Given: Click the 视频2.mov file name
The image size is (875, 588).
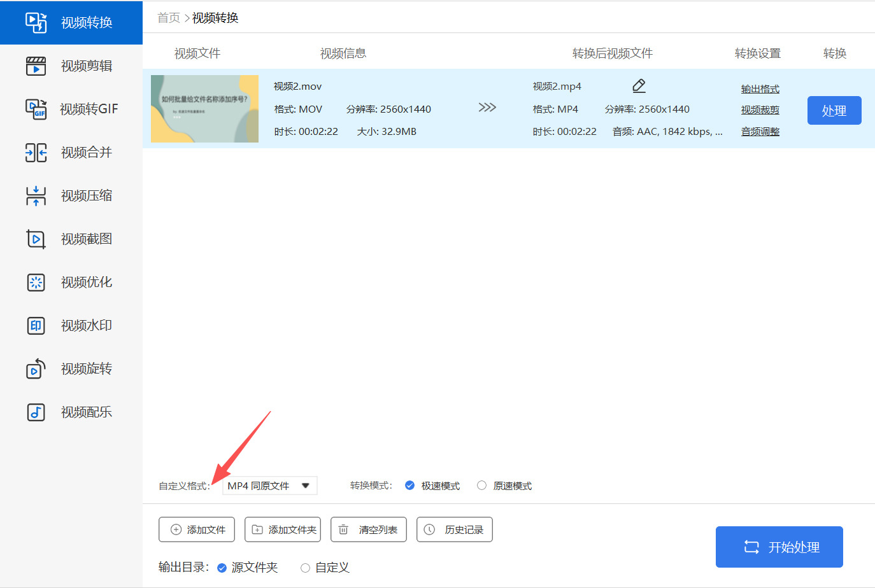Looking at the screenshot, I should 298,87.
